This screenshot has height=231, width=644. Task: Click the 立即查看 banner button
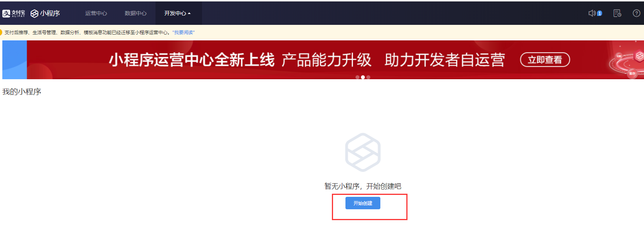545,60
